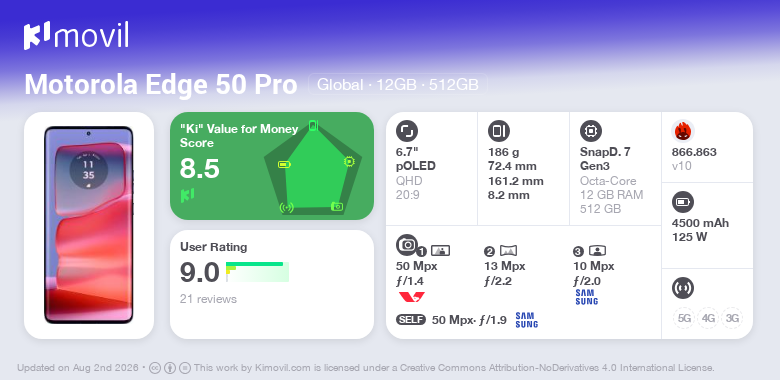Click the display size icon
The height and width of the screenshot is (380, 780).
point(407,131)
